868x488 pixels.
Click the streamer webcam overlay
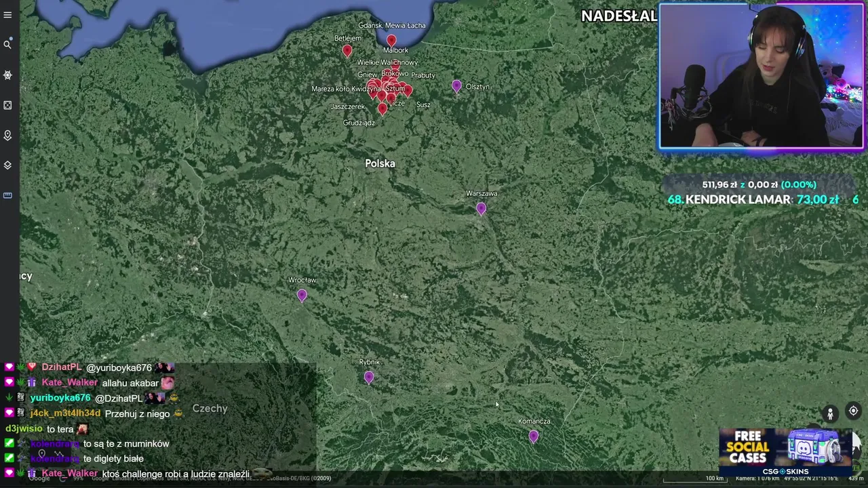762,76
